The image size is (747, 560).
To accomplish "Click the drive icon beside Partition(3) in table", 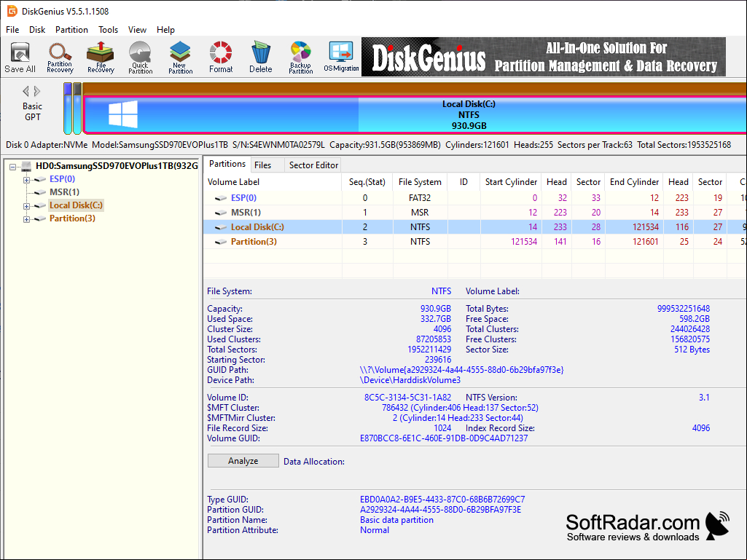I will coord(221,242).
